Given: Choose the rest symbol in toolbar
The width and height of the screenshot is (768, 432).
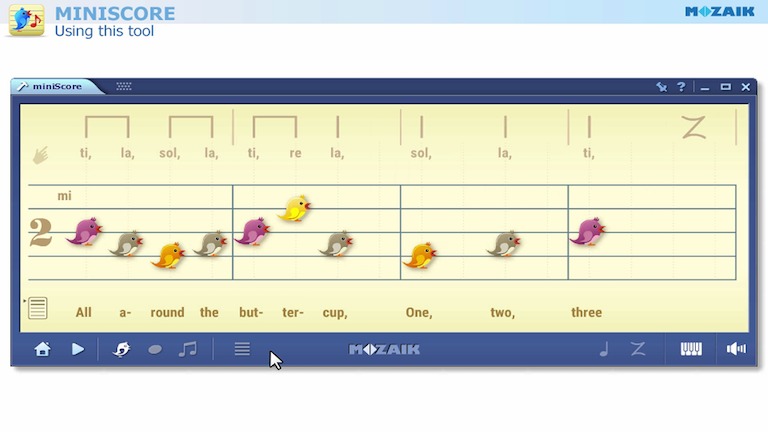Looking at the screenshot, I should pyautogui.click(x=638, y=349).
